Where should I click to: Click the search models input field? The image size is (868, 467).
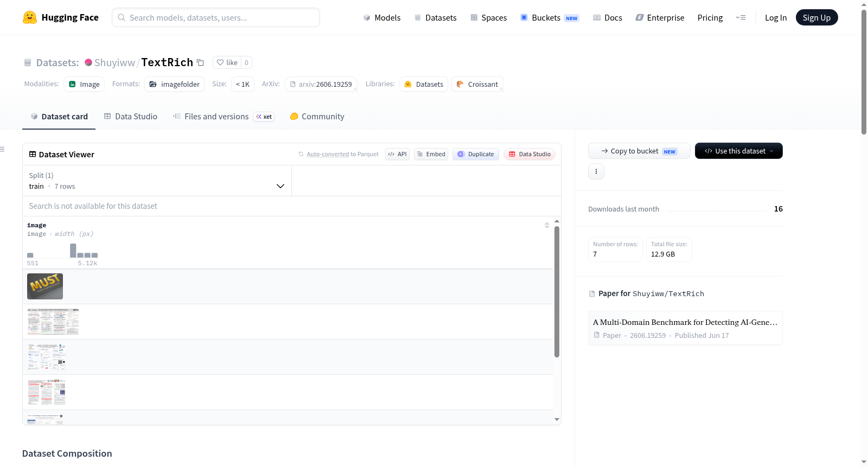[216, 17]
